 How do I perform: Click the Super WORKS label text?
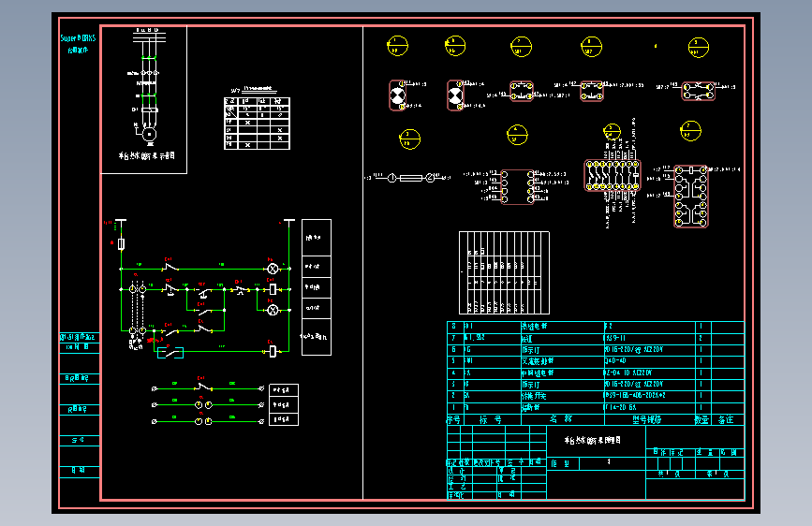pos(78,38)
